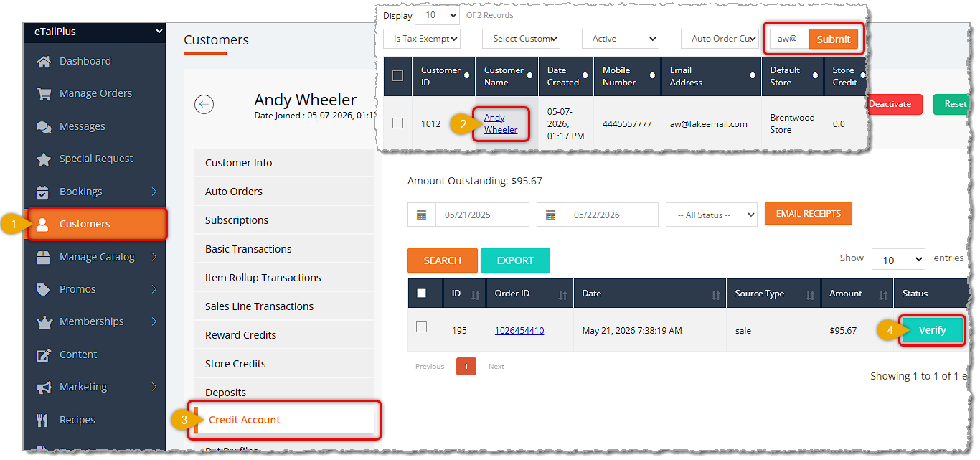This screenshot has height=460, width=980.
Task: Sort transactions by Date column arrows
Action: click(x=715, y=295)
